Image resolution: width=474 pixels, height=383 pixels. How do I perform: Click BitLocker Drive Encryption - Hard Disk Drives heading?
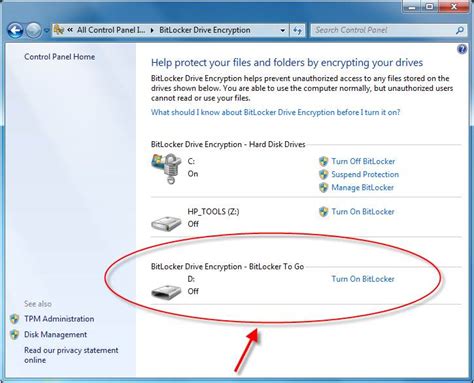(x=228, y=144)
